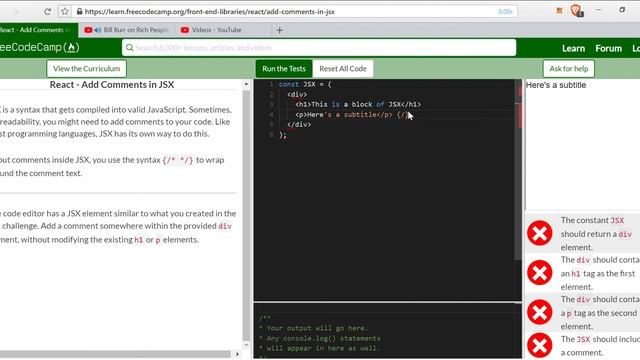Viewport: 640px width, 360px height.
Task: Open the Learn menu item
Action: coord(573,48)
